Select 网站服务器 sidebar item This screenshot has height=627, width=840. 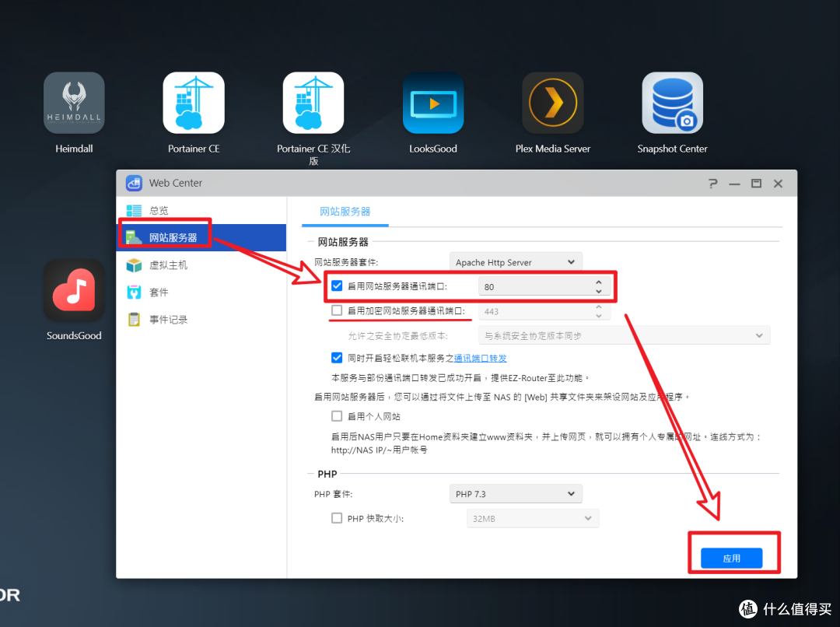[x=201, y=237]
